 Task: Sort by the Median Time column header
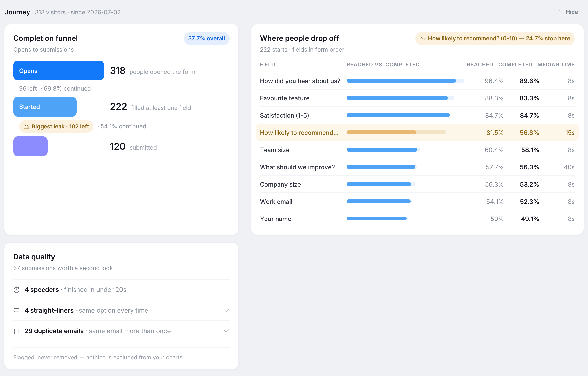(x=556, y=65)
